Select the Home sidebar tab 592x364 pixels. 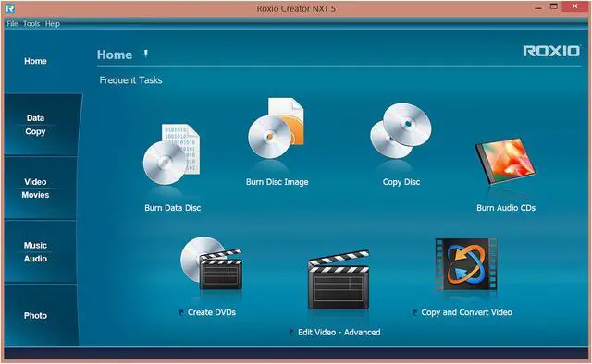35,61
